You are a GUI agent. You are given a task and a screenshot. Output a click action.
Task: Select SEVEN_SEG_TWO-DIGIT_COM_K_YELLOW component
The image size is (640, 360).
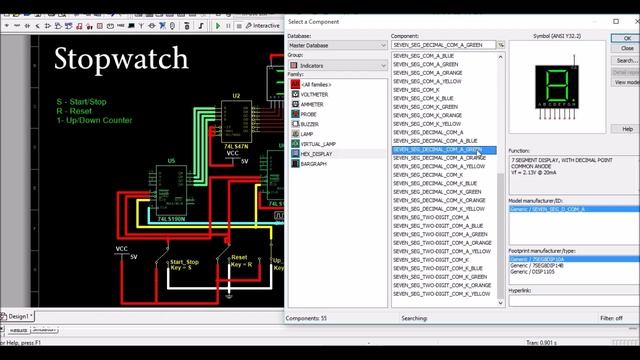442,294
